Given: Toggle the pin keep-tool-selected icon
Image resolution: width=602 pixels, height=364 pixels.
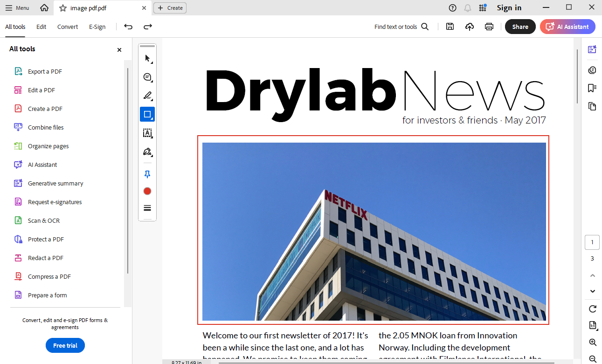Looking at the screenshot, I should (147, 174).
